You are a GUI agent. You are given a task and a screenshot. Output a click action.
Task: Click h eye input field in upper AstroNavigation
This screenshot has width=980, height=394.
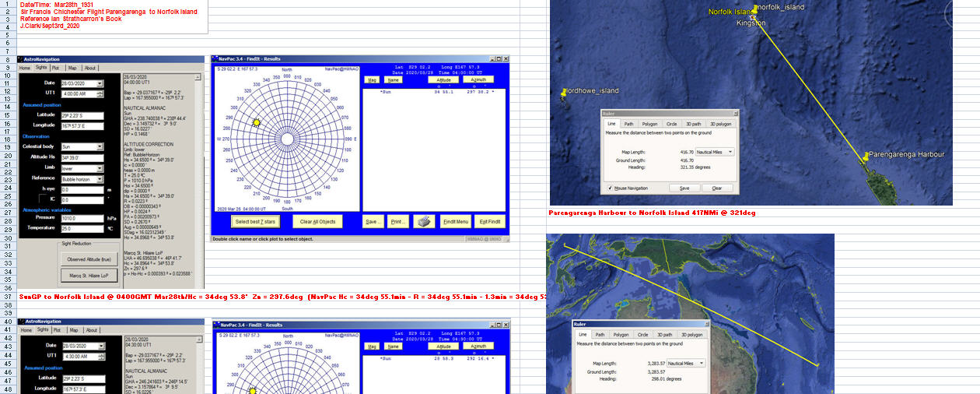click(82, 188)
